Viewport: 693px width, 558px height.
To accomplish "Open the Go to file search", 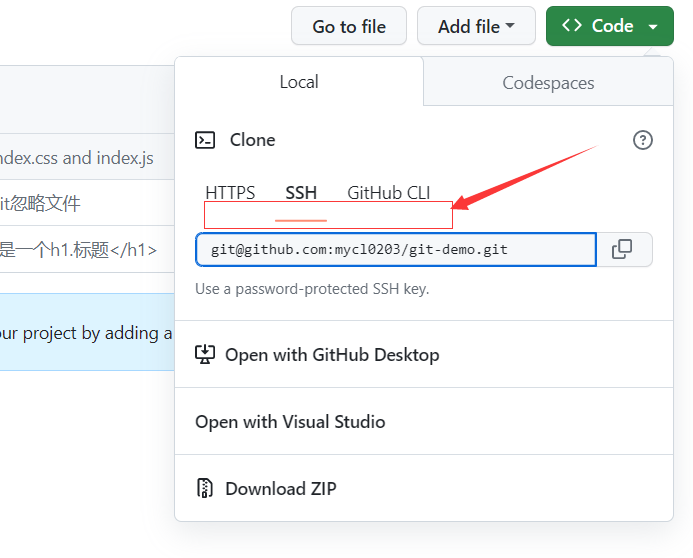I will (349, 26).
